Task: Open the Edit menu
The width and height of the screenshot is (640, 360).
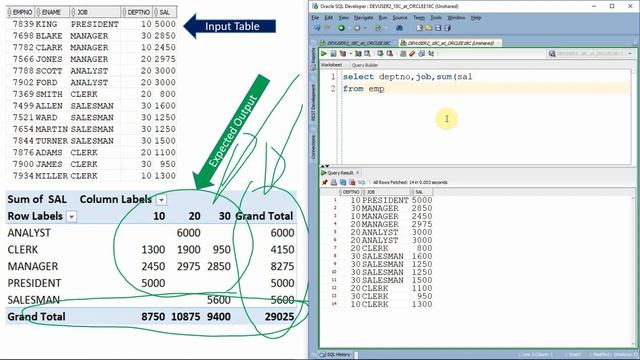Action: 329,18
